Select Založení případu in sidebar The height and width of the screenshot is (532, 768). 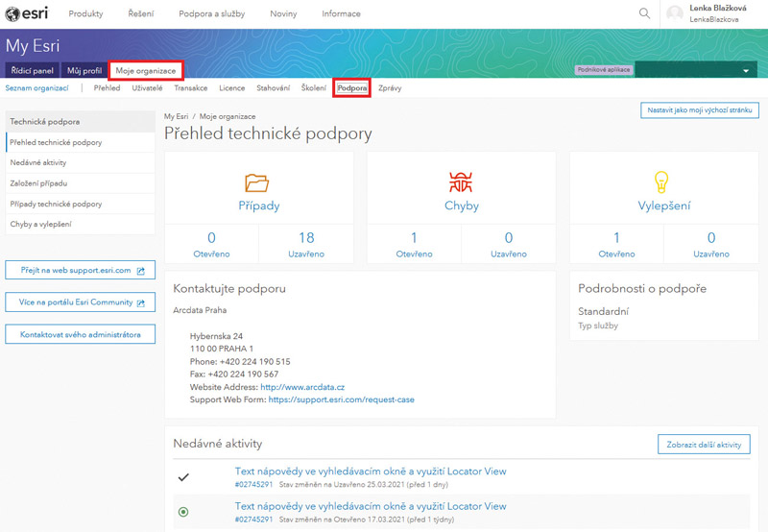coord(81,183)
